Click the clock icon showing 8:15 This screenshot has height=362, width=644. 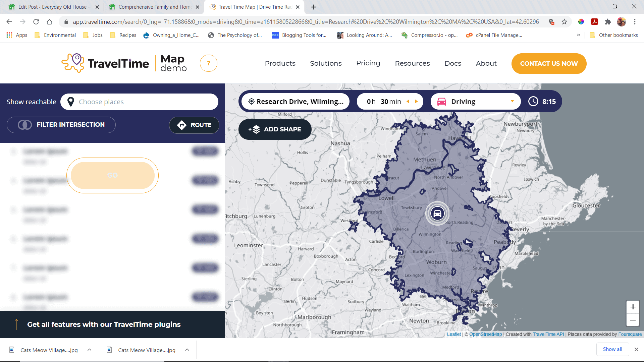pos(533,101)
